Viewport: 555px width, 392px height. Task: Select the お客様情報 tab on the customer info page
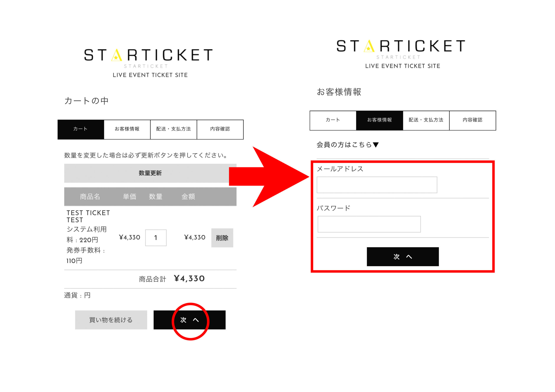(380, 120)
